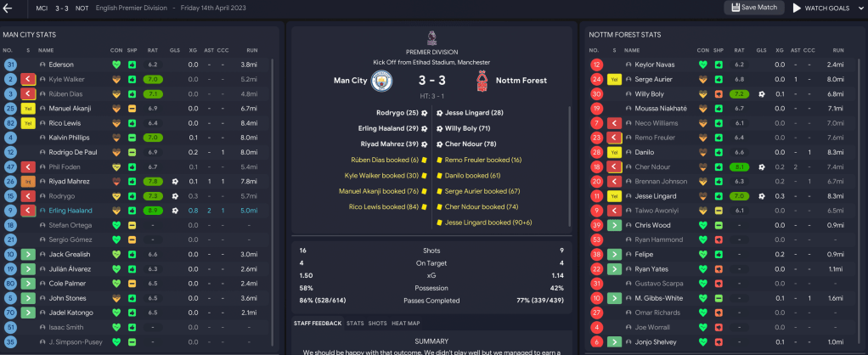Click the back arrow in the top bar
This screenshot has width=868, height=355.
tap(8, 8)
